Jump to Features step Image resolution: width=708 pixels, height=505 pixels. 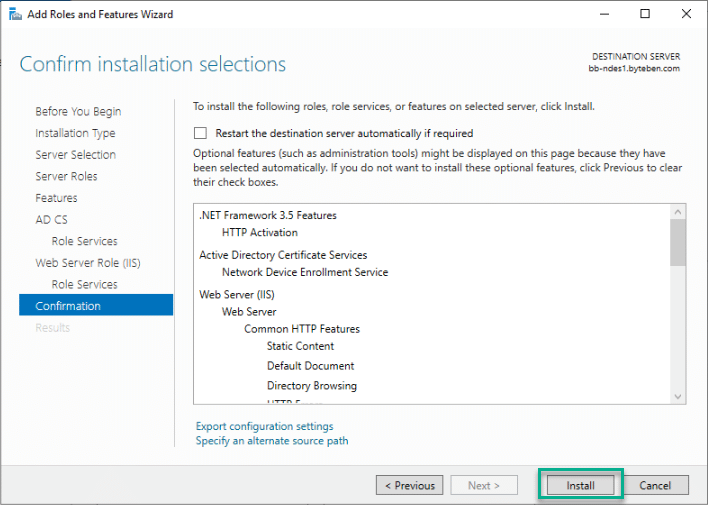pos(56,198)
